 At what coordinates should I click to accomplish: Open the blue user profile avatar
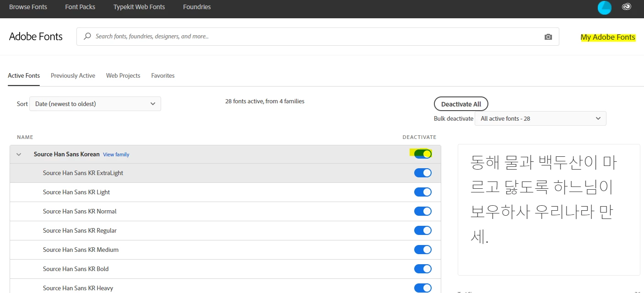(604, 7)
